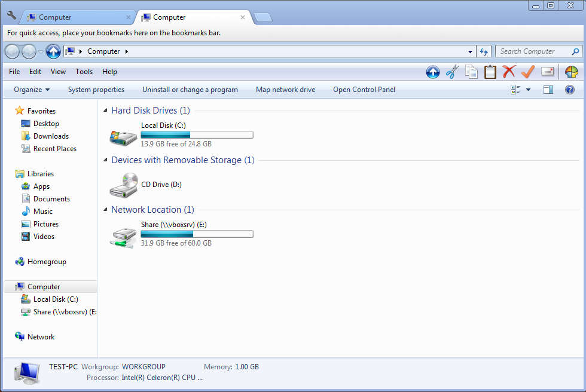Click the blue Help question icon
Image resolution: width=586 pixels, height=392 pixels.
(569, 90)
